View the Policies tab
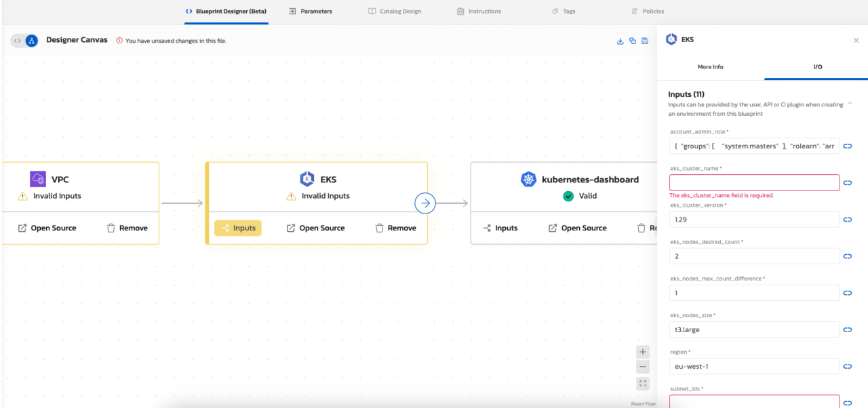The width and height of the screenshot is (868, 408). (648, 12)
